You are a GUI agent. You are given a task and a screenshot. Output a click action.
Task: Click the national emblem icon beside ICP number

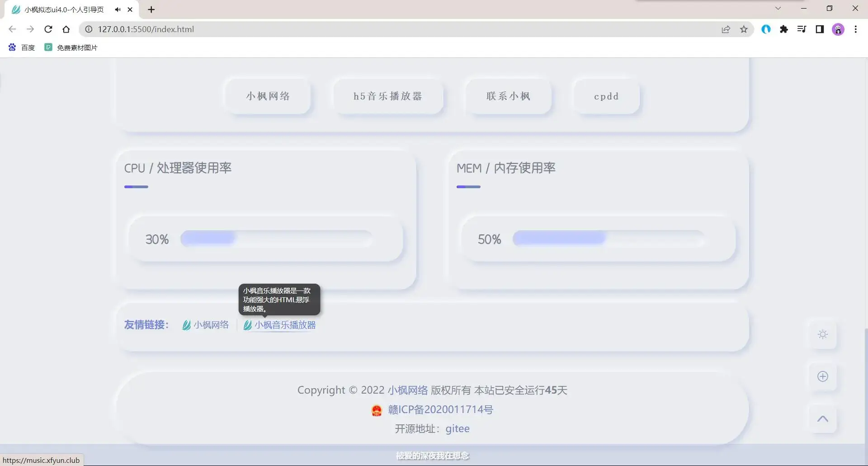coord(377,410)
